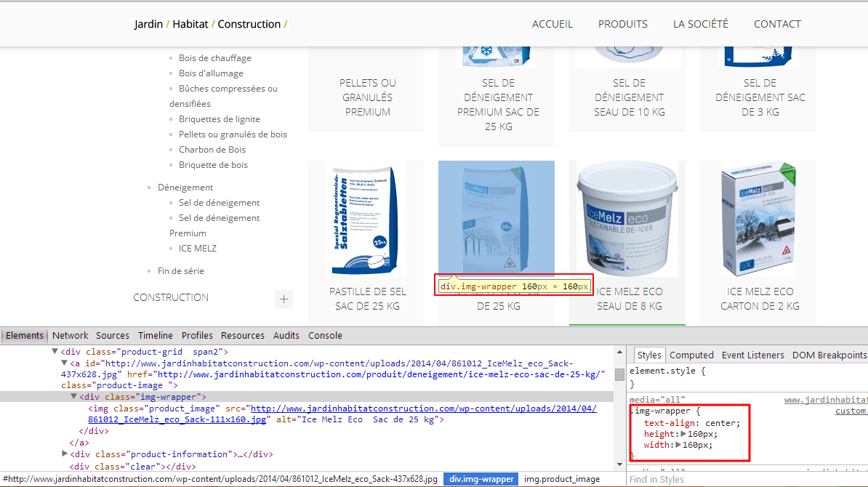Click the Briquettes de lignite sidebar link

click(x=219, y=119)
